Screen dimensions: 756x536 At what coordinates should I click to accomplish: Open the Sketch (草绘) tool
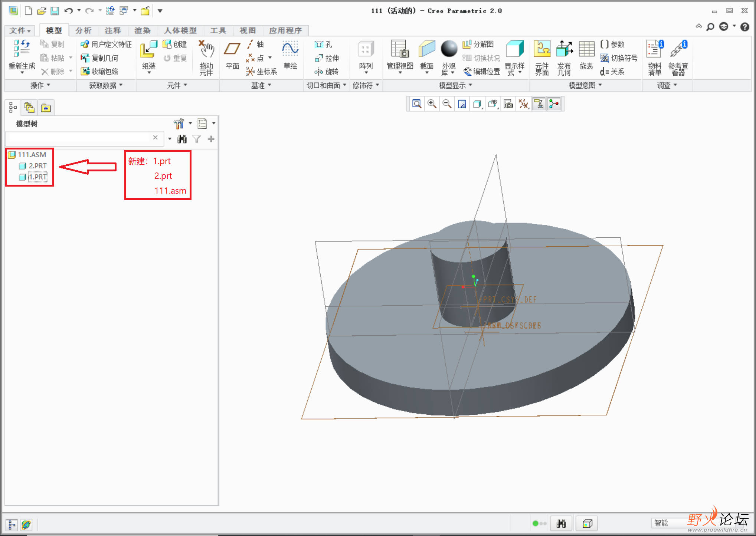(x=290, y=49)
